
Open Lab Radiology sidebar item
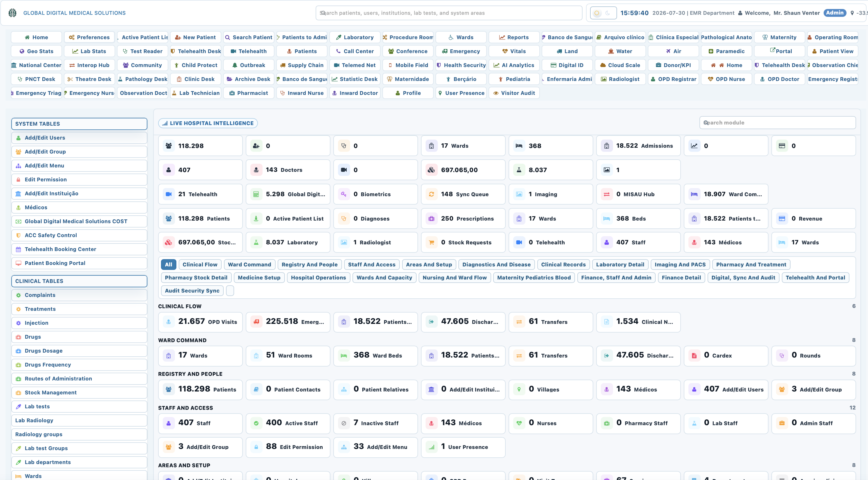point(79,420)
